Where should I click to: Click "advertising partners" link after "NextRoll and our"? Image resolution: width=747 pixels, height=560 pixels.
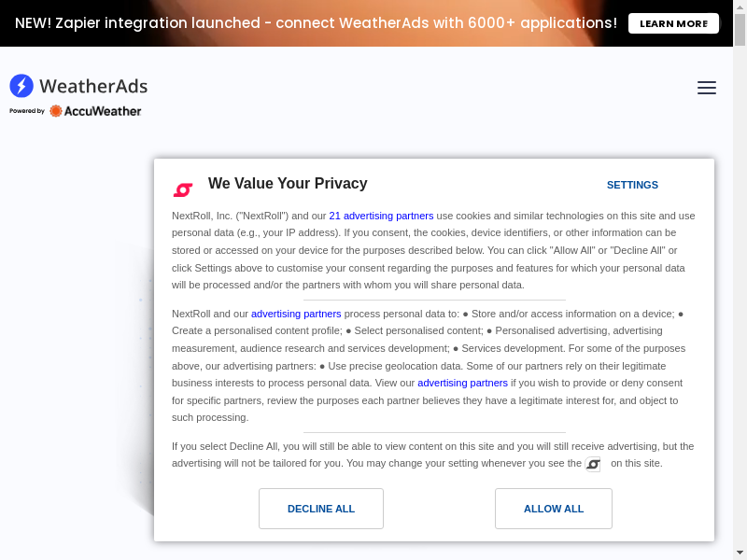(x=296, y=314)
